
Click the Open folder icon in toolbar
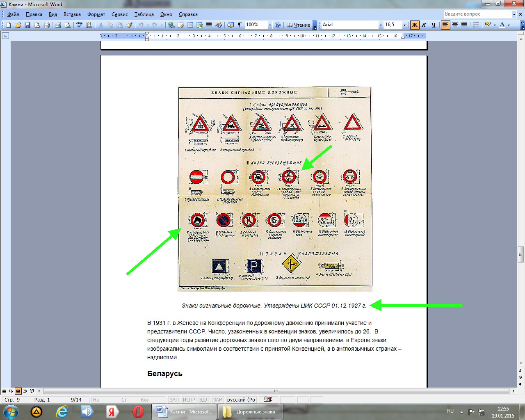pyautogui.click(x=18, y=25)
